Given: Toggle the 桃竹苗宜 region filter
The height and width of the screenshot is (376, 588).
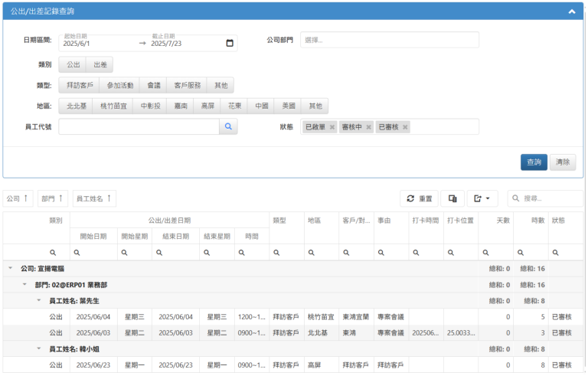Looking at the screenshot, I should tap(113, 106).
